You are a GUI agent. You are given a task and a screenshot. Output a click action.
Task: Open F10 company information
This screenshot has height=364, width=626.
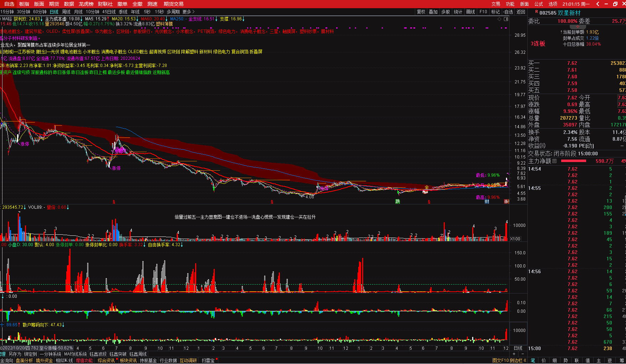coord(483,12)
